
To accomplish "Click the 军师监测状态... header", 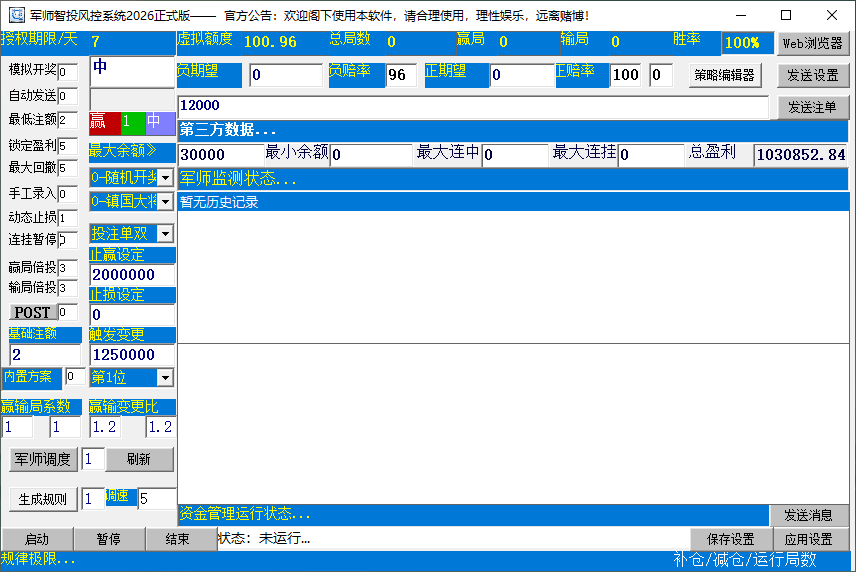I will 513,178.
